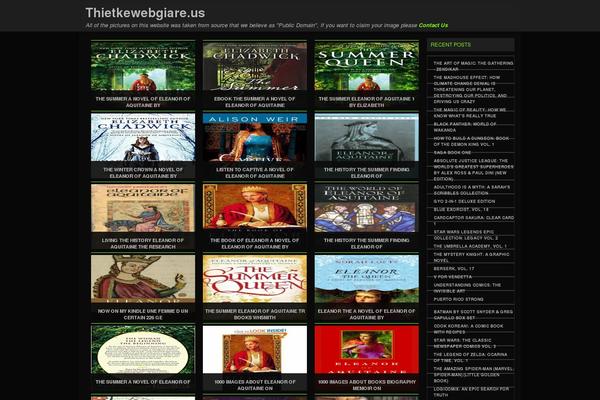Open the red-lettered Summer Queen cover thumbnail

pos(255,279)
